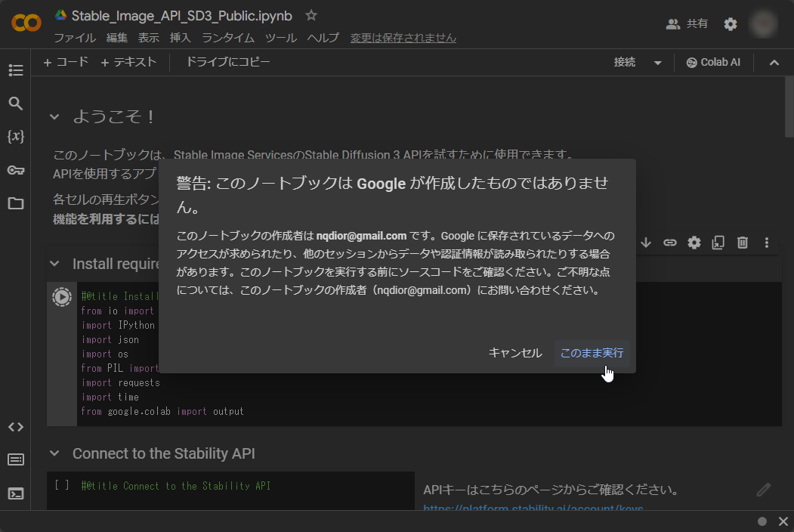Open the ツール menu
This screenshot has width=794, height=532.
281,36
